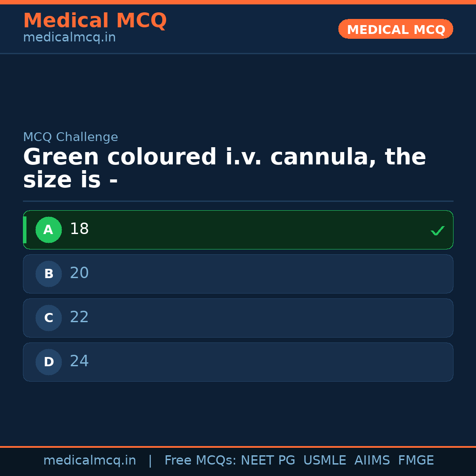Click the MCQ Challenge label
Image resolution: width=476 pixels, height=476 pixels.
click(71, 137)
